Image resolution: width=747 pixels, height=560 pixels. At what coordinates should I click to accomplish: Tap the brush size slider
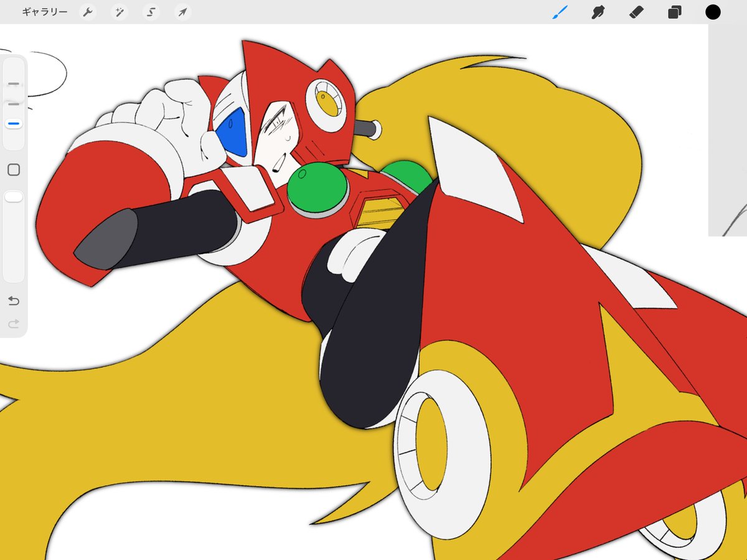pos(14,103)
